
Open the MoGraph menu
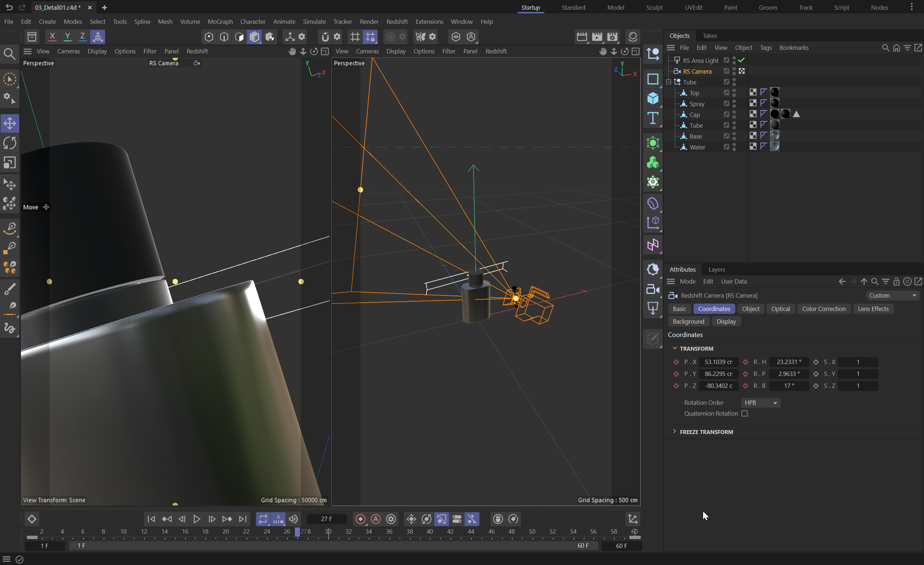pyautogui.click(x=220, y=21)
